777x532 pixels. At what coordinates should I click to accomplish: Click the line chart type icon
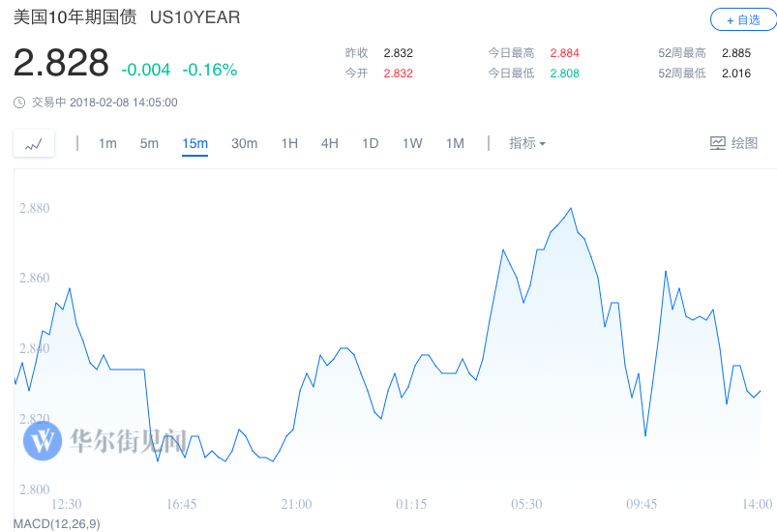[x=34, y=144]
